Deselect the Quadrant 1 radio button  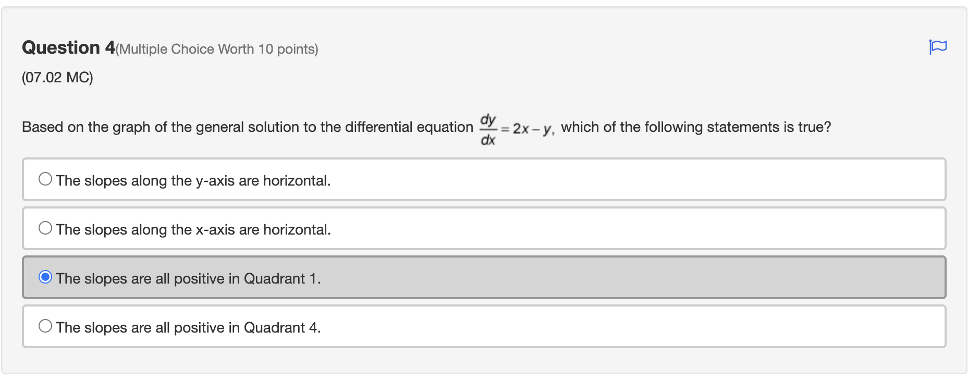point(46,276)
